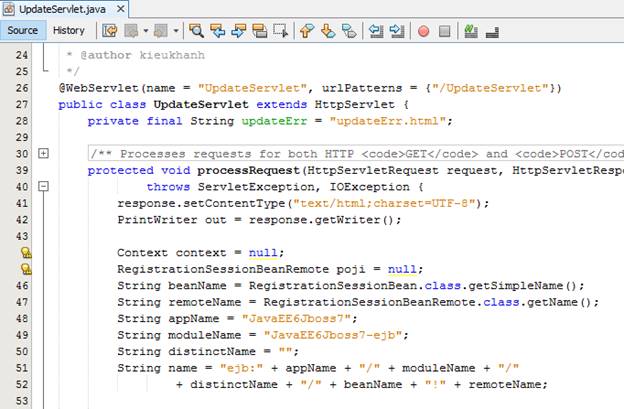Click "processRequest" method name
Image resolution: width=624 pixels, height=409 pixels.
248,170
